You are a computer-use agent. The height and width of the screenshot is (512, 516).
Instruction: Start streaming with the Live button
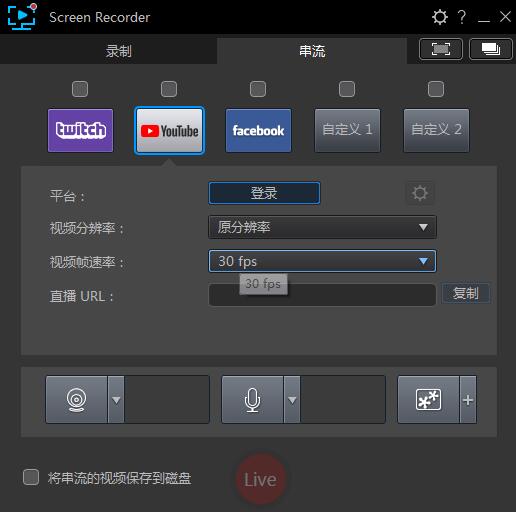pyautogui.click(x=260, y=479)
